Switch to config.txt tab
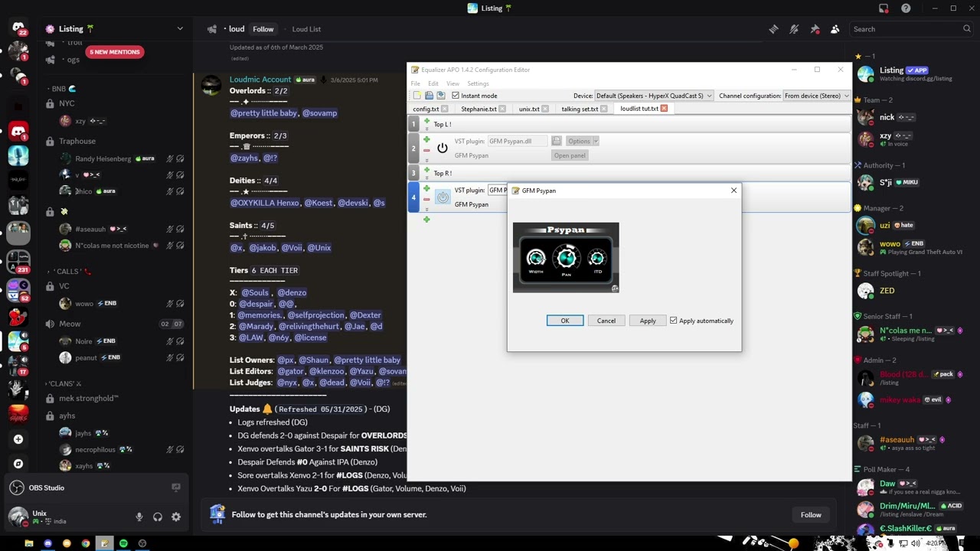980x551 pixels. tap(426, 109)
